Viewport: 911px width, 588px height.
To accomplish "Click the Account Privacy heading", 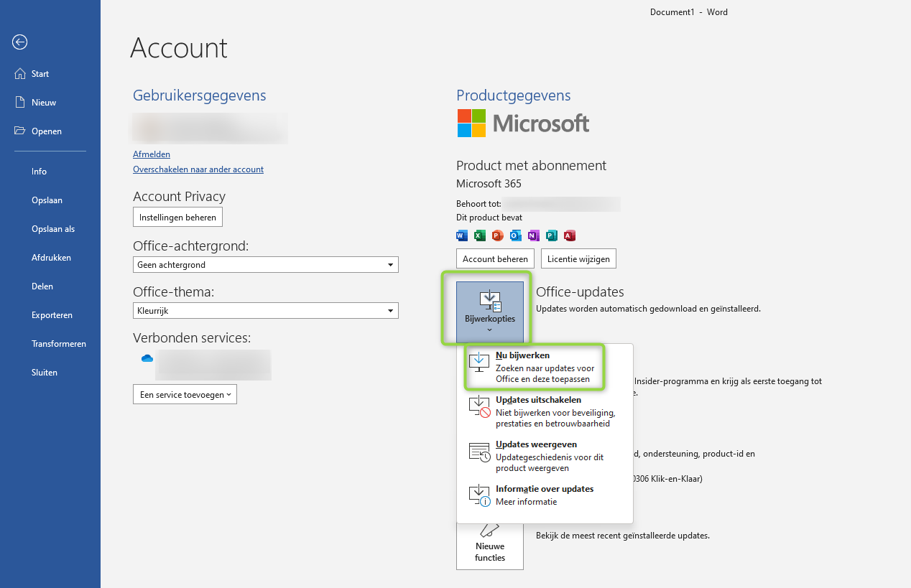I will tap(179, 196).
